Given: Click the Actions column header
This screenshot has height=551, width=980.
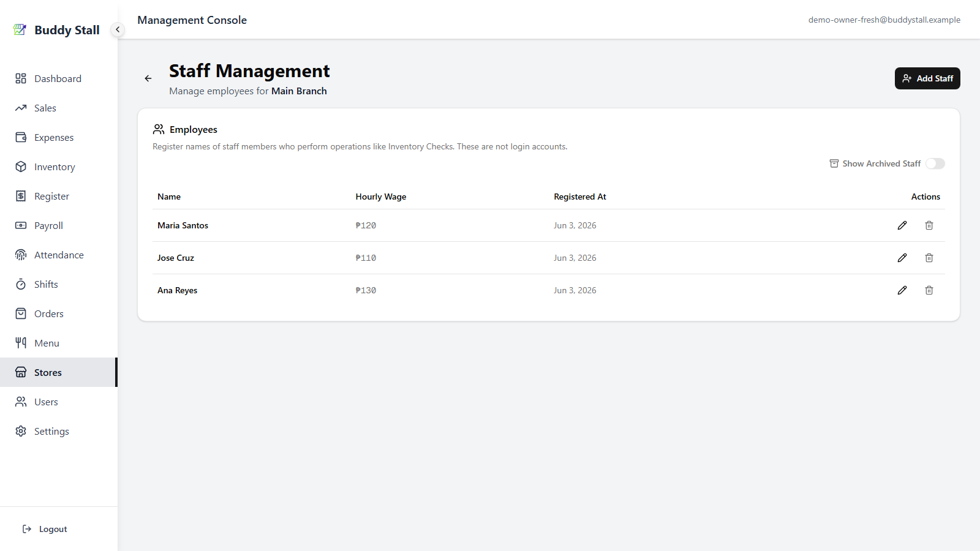Looking at the screenshot, I should pyautogui.click(x=925, y=197).
